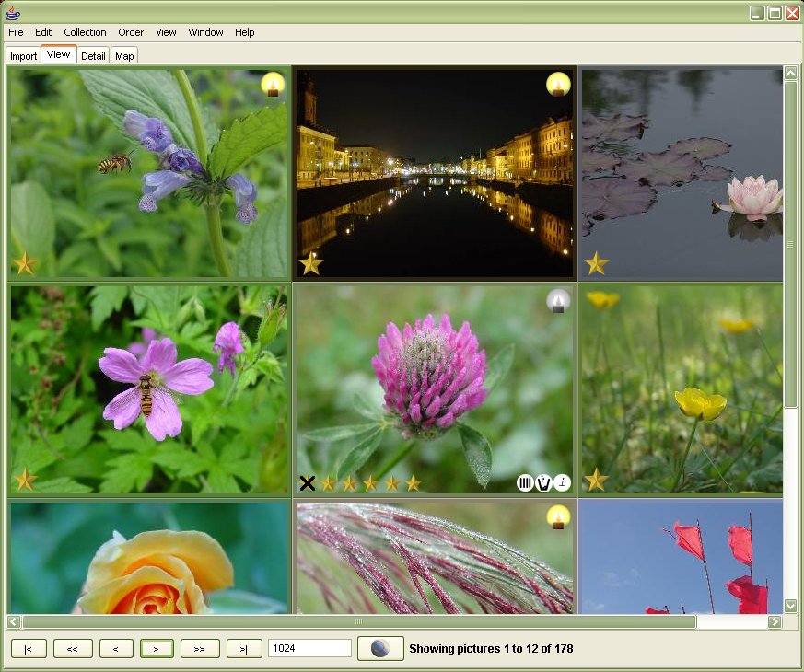Toggle the candle on the dewy grass photo

click(x=558, y=517)
